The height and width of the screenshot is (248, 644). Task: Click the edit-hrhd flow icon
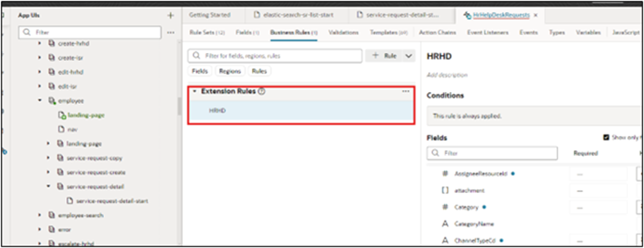[x=52, y=72]
